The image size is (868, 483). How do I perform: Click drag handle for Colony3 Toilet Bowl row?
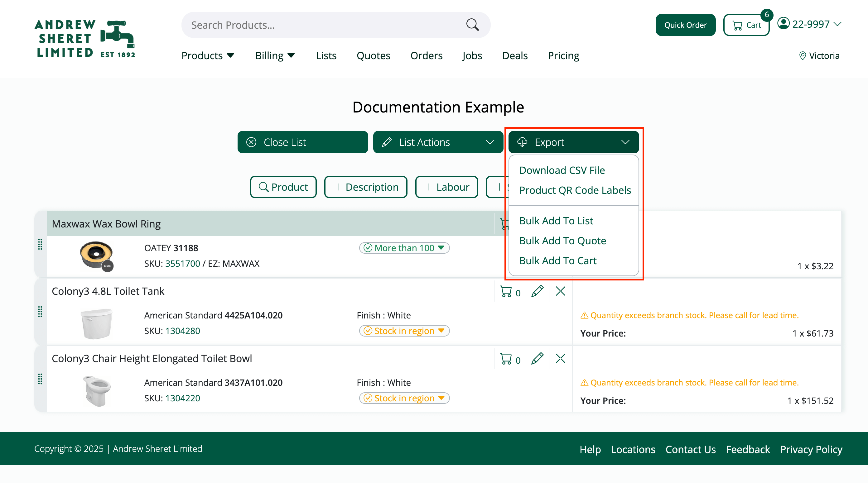[40, 379]
